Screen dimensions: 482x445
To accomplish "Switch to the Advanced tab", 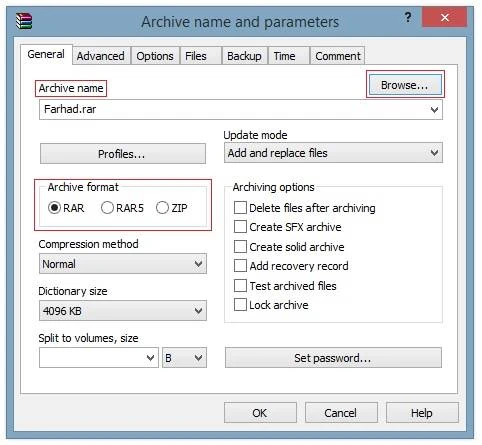I will tap(101, 56).
